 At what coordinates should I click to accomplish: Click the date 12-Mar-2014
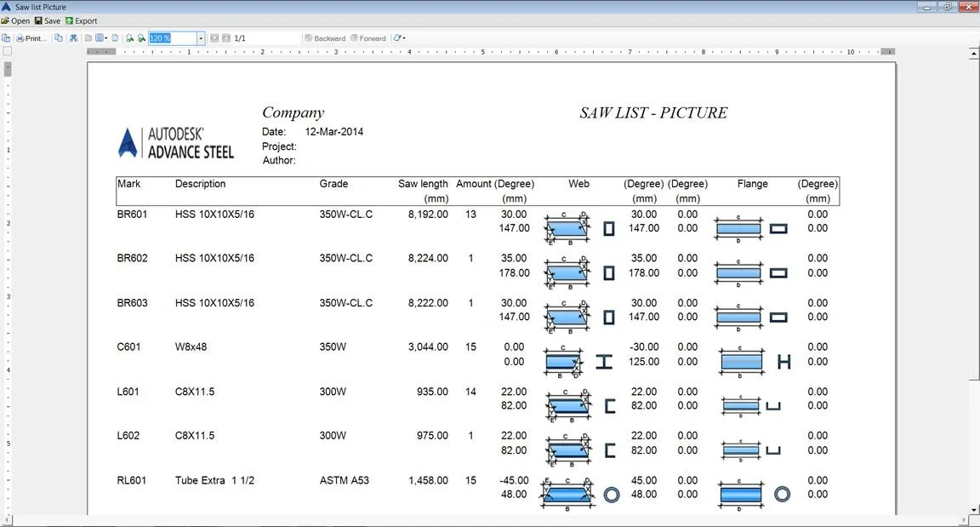[333, 132]
